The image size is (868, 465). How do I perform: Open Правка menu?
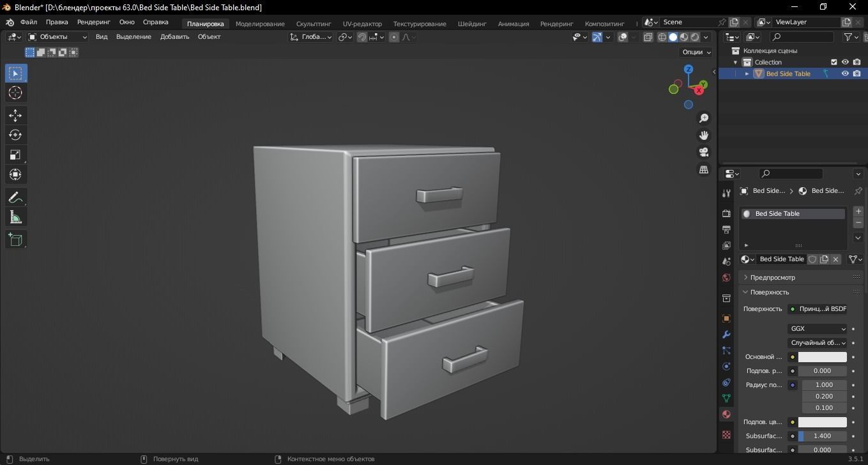coord(57,22)
